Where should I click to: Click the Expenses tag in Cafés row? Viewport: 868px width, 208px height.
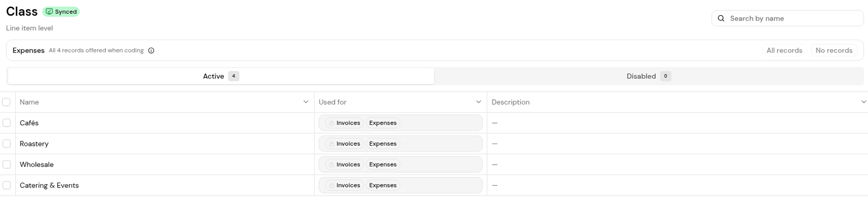click(x=383, y=123)
